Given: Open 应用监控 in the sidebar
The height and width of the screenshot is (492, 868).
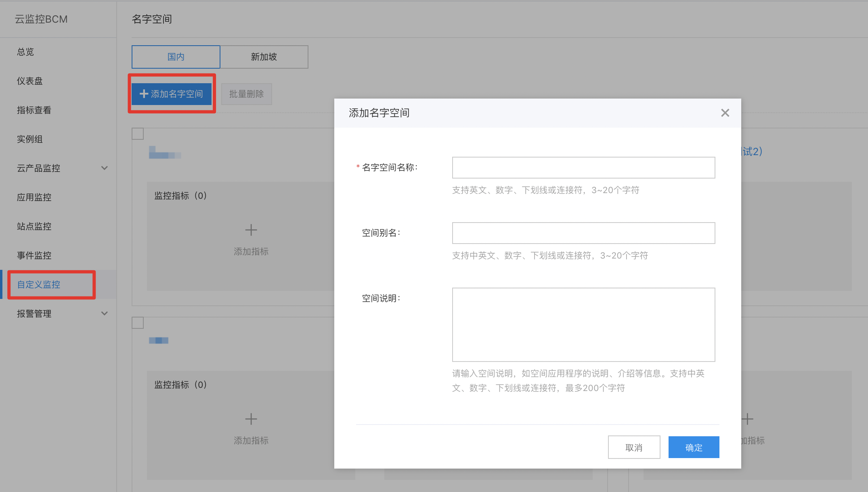Looking at the screenshot, I should click(x=34, y=197).
